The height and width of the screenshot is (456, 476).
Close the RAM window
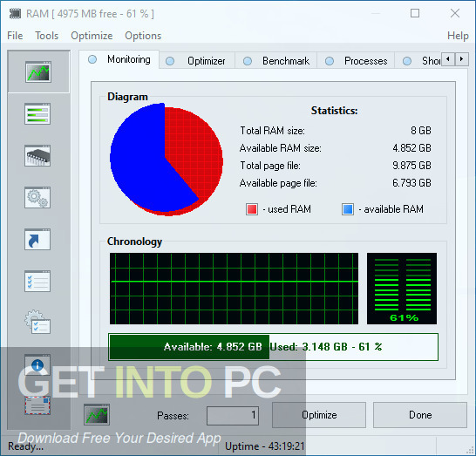point(455,13)
